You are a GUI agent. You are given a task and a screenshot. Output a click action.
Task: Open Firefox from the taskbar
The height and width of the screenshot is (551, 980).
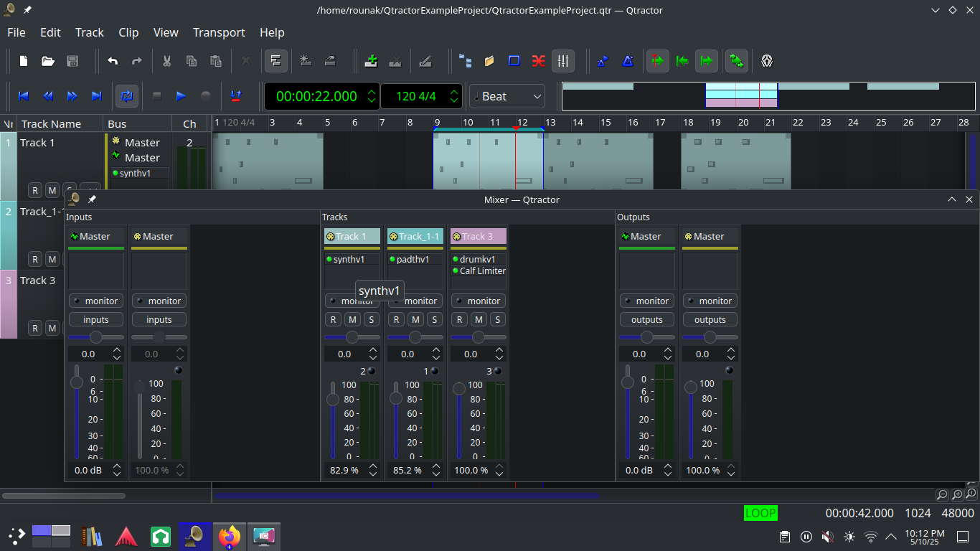(230, 536)
